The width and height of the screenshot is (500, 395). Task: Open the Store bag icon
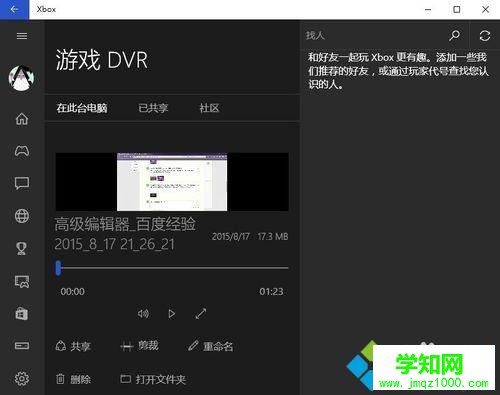[22, 313]
